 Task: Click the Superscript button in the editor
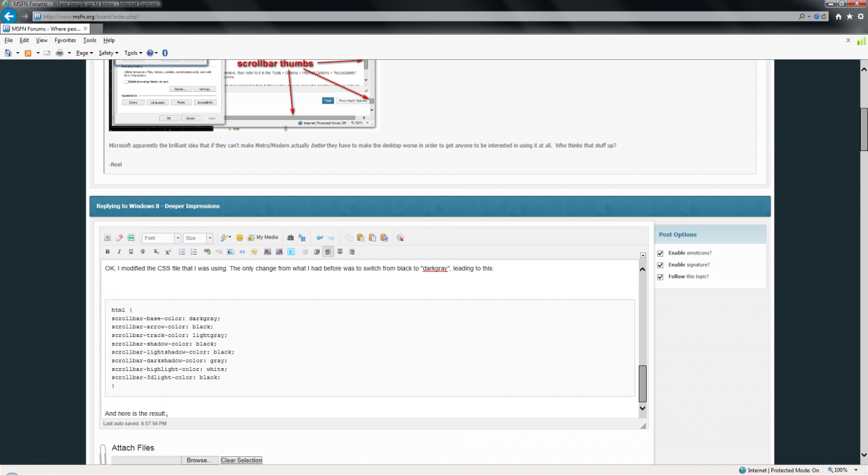pos(168,252)
